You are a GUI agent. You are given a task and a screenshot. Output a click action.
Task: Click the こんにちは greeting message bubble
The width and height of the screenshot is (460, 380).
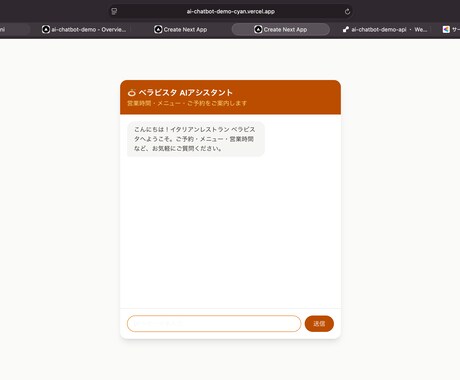pyautogui.click(x=196, y=139)
